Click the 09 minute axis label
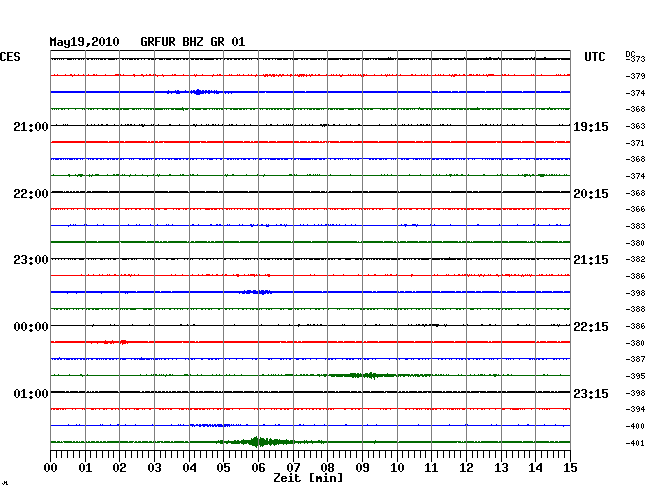The height and width of the screenshot is (494, 650). (362, 468)
